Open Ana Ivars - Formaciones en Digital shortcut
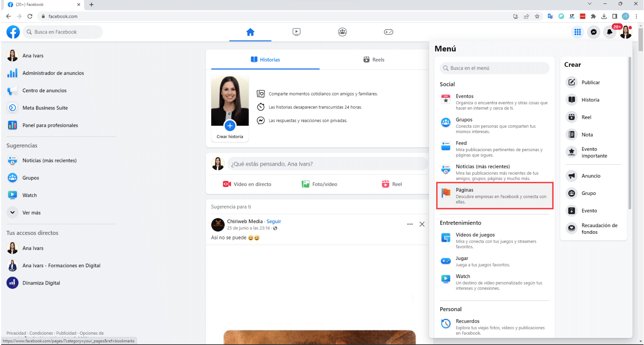644x345 pixels. [x=62, y=265]
